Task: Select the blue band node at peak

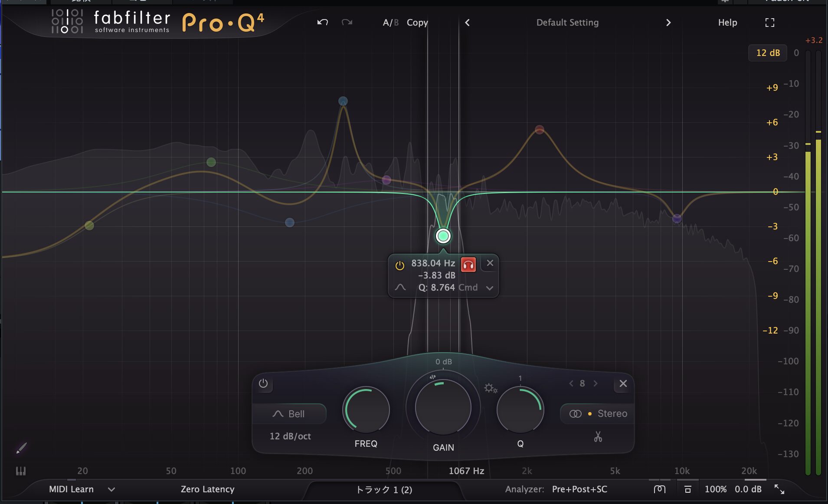Action: point(343,101)
